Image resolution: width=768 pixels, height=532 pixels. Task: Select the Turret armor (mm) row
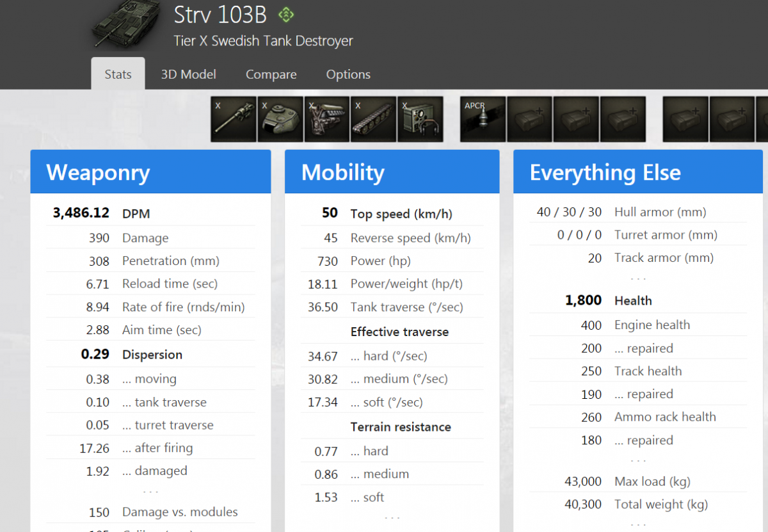[x=638, y=235]
